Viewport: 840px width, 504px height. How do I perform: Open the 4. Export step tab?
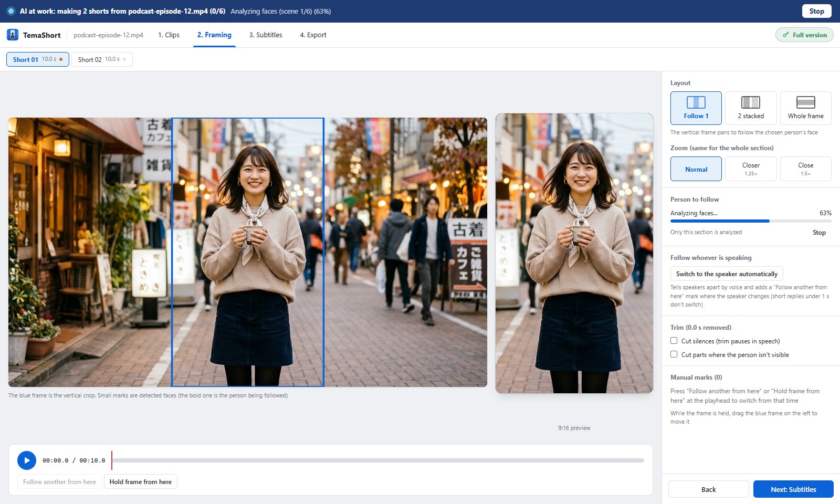pyautogui.click(x=313, y=35)
